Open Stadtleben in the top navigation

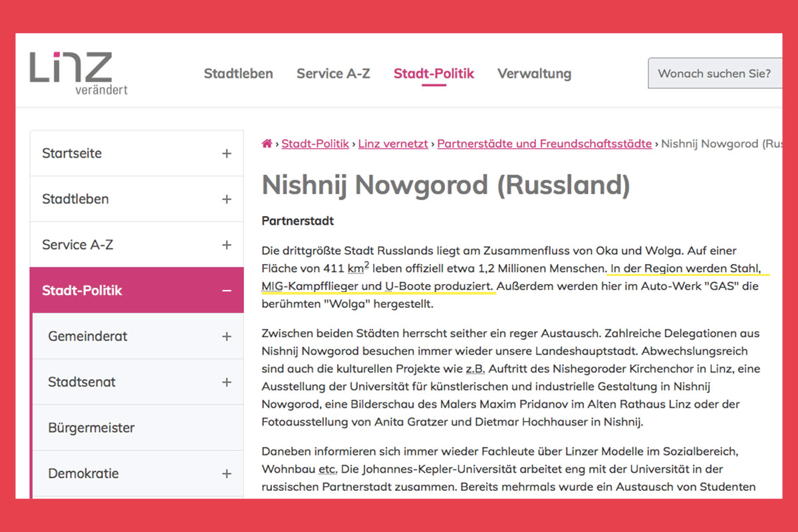coord(238,74)
